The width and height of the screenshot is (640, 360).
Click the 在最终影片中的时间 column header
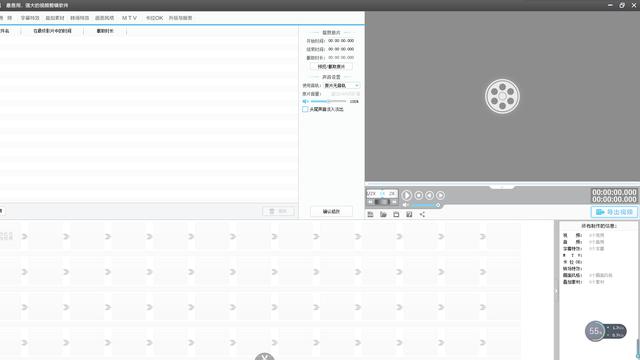coord(52,31)
